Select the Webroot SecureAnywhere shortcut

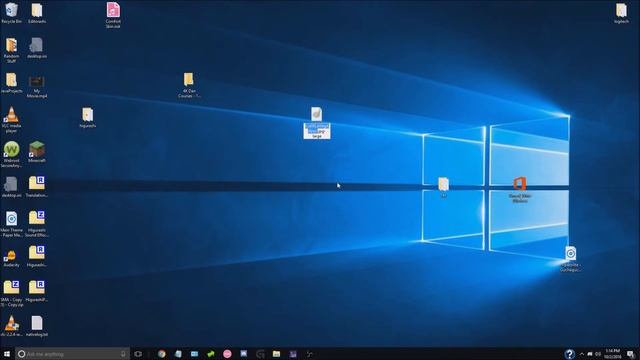pyautogui.click(x=11, y=154)
